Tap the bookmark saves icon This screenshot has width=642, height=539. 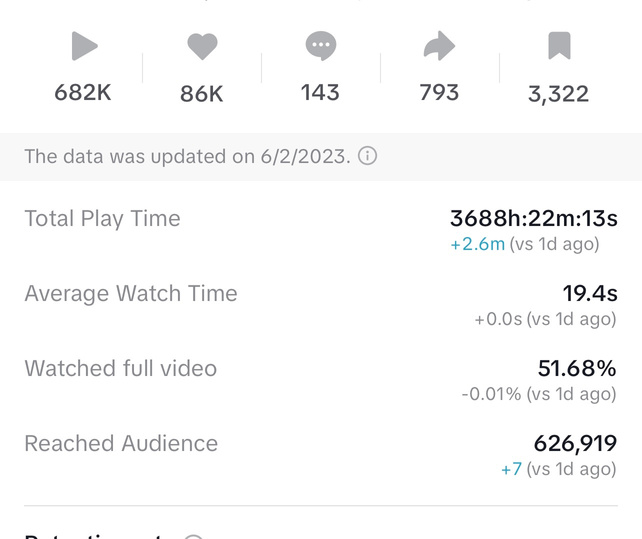tap(559, 46)
